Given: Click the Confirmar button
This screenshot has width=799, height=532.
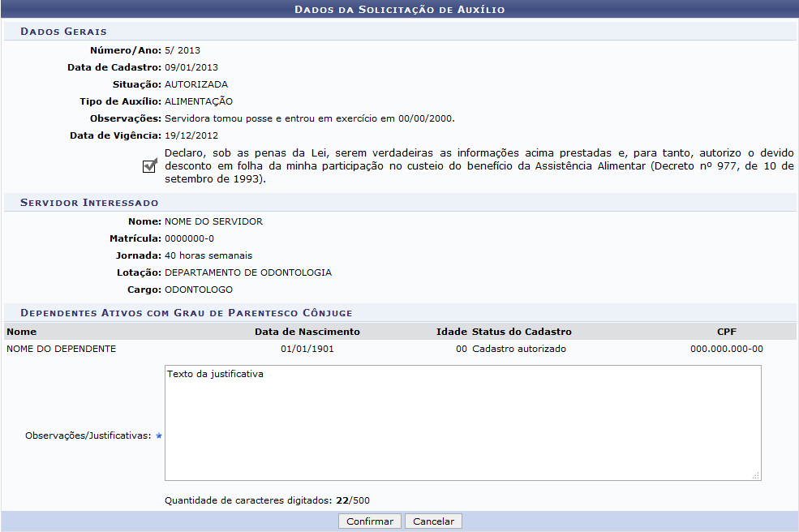Looking at the screenshot, I should tap(369, 521).
